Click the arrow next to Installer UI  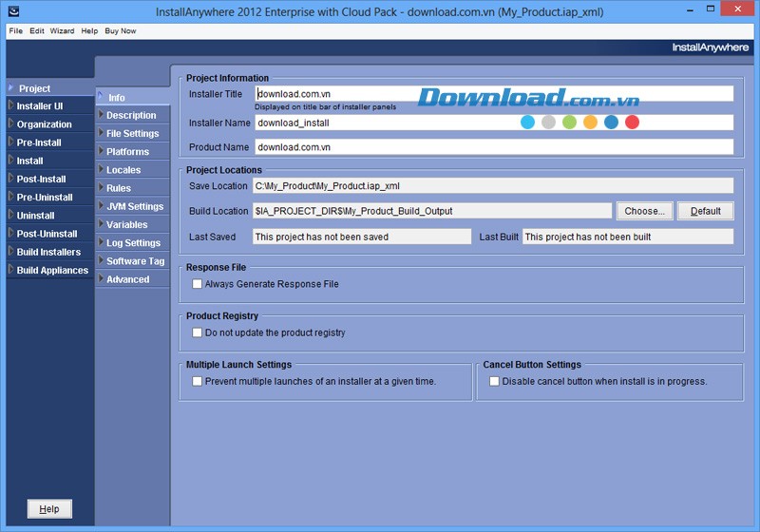tap(11, 104)
